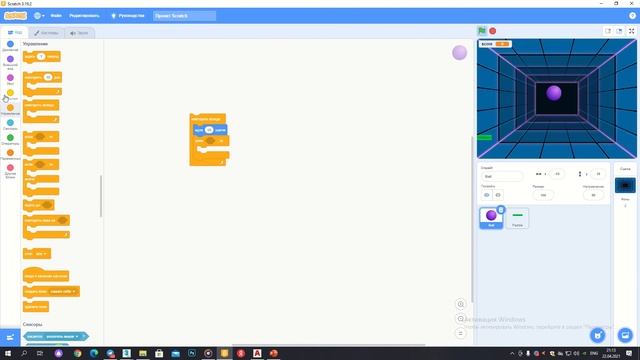Image resolution: width=640 pixels, height=360 pixels.
Task: Open Chrome from the taskbar
Action: pos(77,353)
